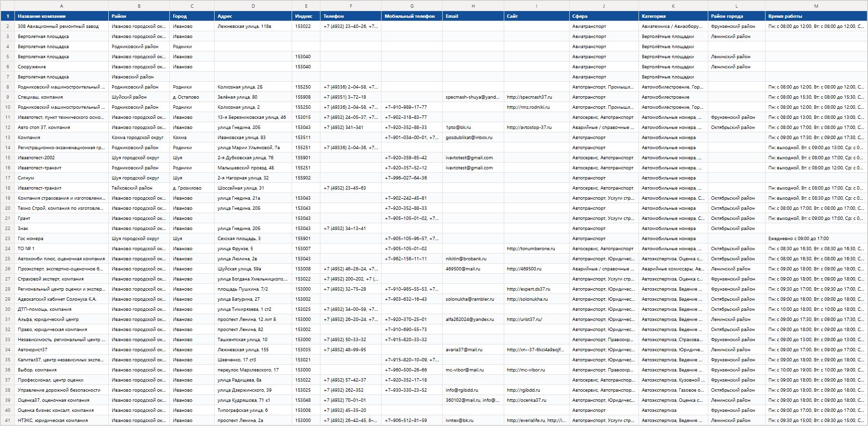Click the 'Шуйский район' cell
Viewport: 868px width, 434px height.
tap(139, 97)
